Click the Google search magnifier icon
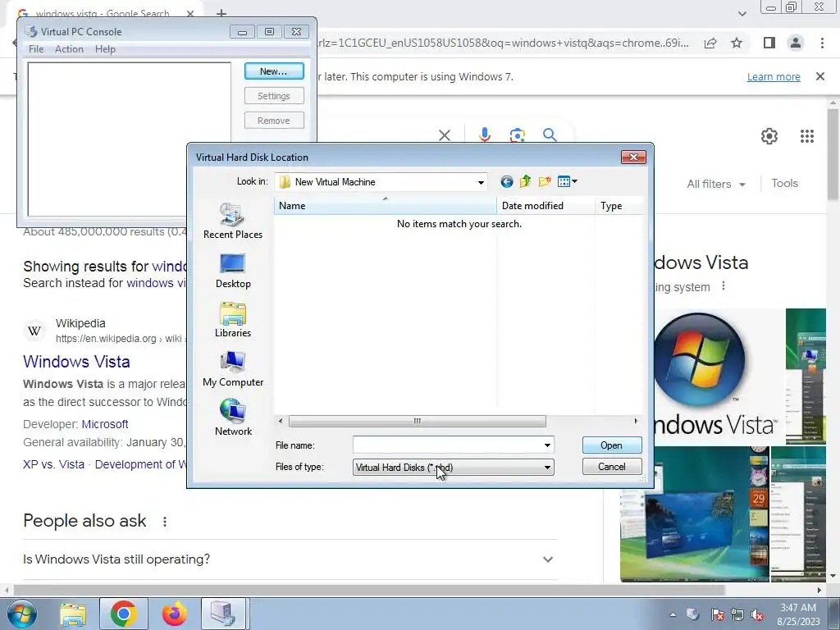Screen dimensions: 840x630 (x=550, y=135)
